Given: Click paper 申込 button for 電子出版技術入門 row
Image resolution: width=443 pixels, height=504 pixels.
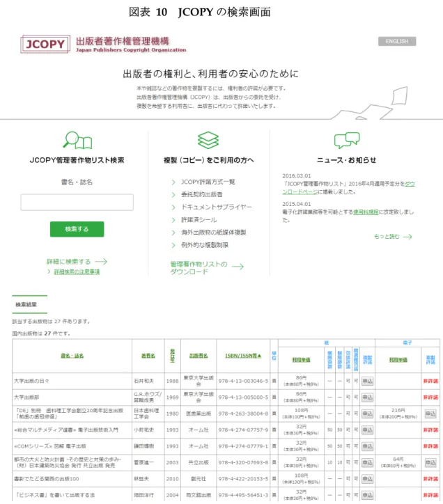Looking at the screenshot, I should coord(367,430).
